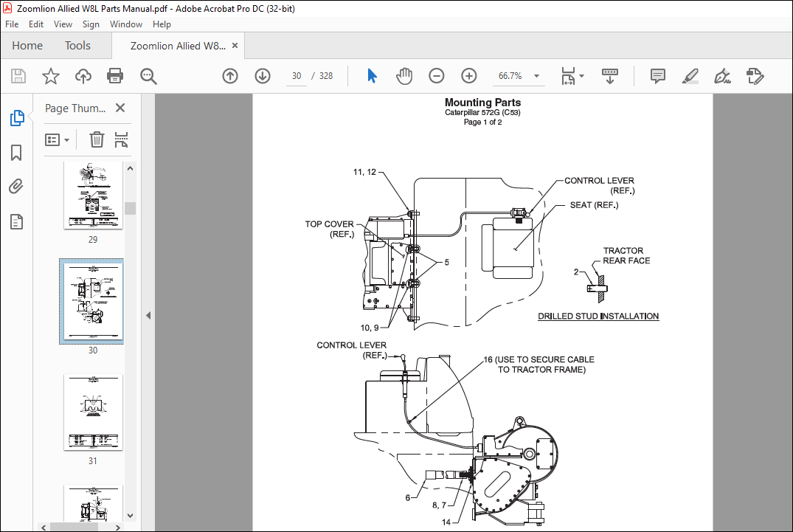Expand the zoom level dropdown
Screen dimensions: 793x532
[x=536, y=76]
